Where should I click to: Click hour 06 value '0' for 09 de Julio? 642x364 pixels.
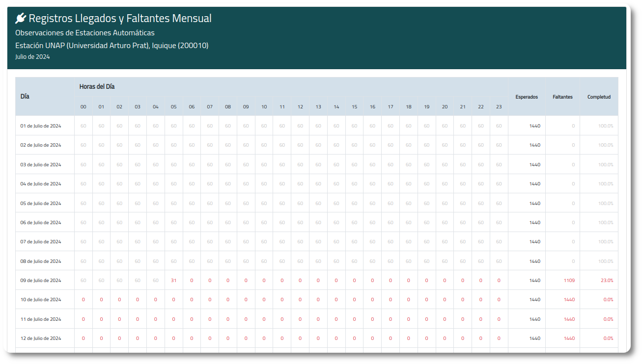click(192, 281)
